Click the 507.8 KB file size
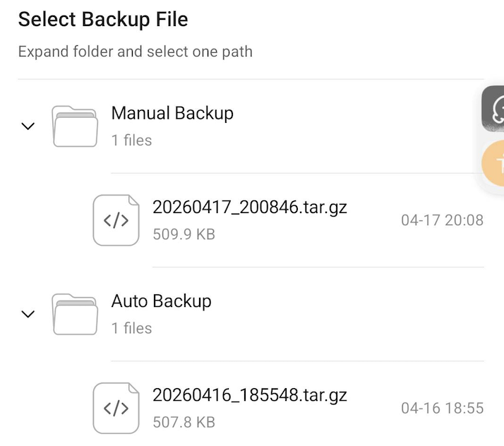Image resolution: width=504 pixels, height=446 pixels. pyautogui.click(x=184, y=422)
